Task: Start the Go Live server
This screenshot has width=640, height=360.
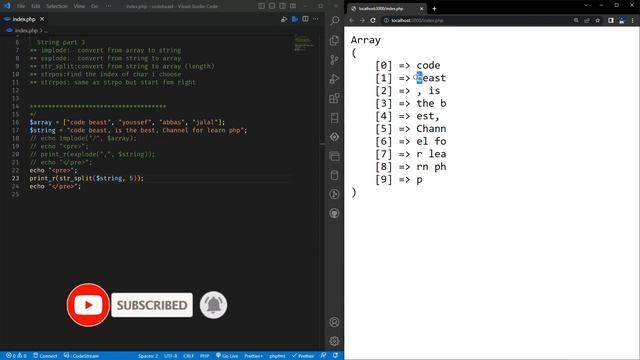Action: [x=227, y=356]
